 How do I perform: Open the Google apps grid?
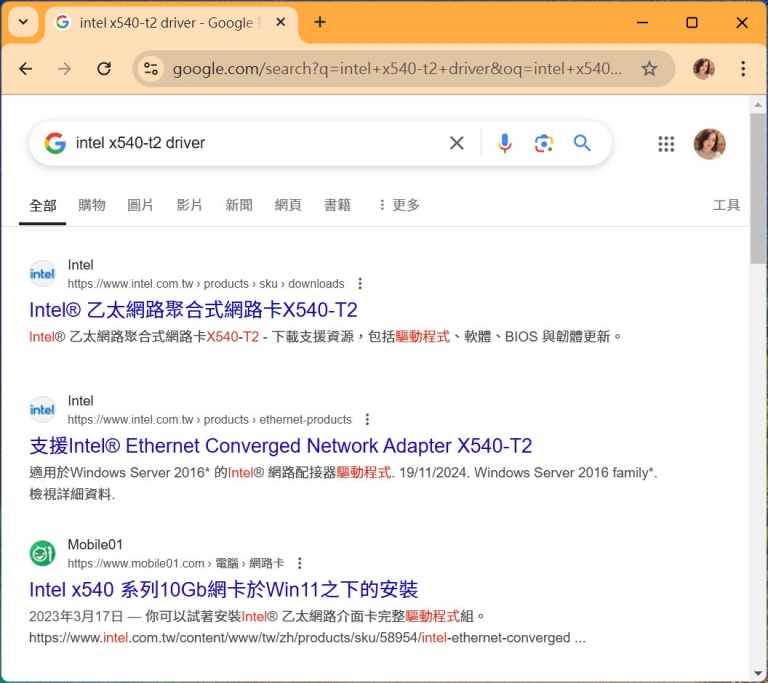click(x=666, y=144)
